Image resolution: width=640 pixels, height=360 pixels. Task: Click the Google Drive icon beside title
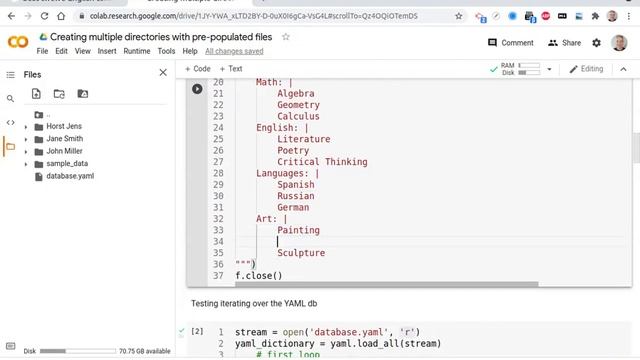(x=43, y=37)
